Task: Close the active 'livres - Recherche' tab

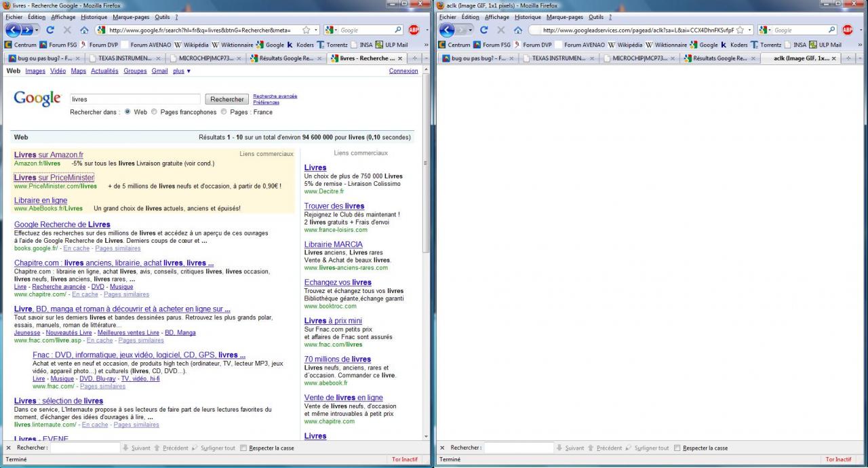Action: point(401,58)
